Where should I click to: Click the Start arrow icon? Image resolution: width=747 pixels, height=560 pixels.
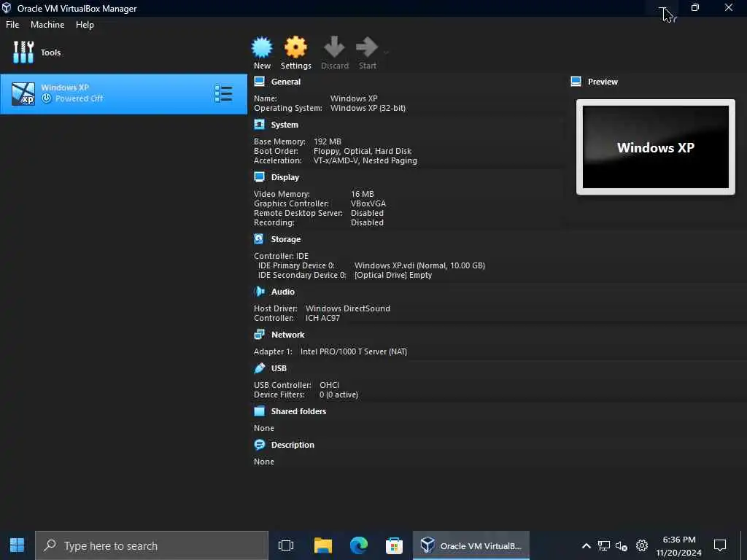point(367,47)
